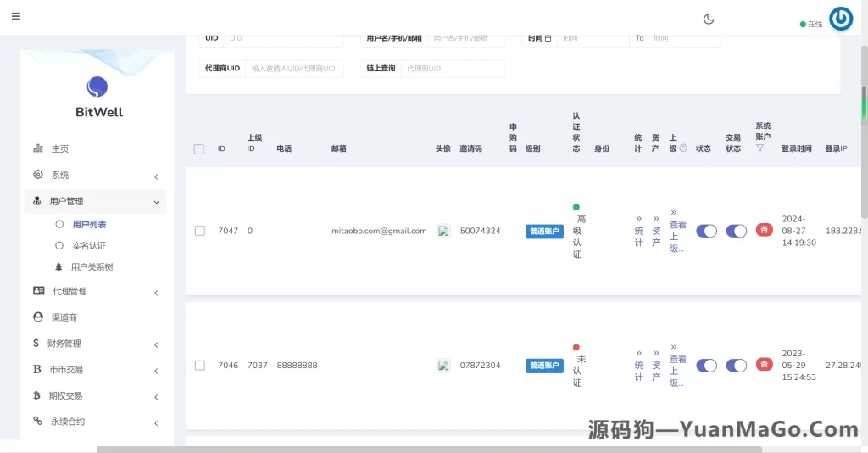Click the 否 system account badge for 7046

coord(764,365)
